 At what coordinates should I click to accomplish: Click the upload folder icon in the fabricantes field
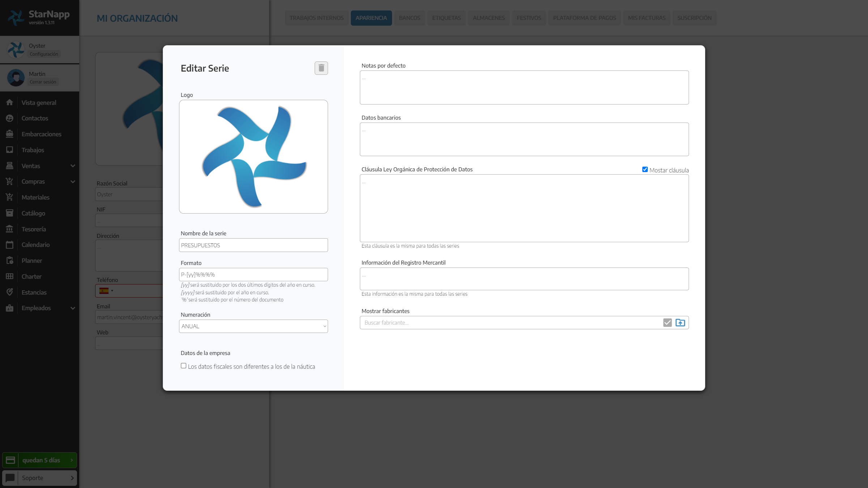pyautogui.click(x=680, y=322)
